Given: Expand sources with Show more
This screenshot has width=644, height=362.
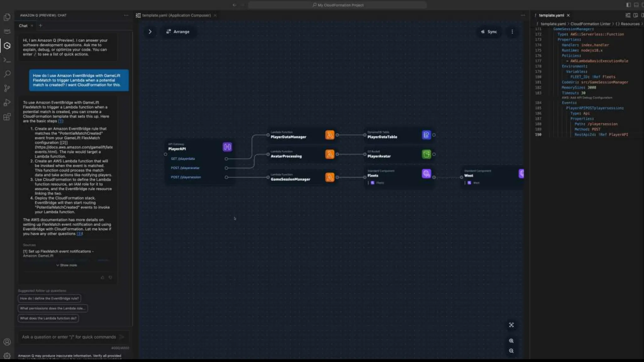Looking at the screenshot, I should (x=67, y=265).
